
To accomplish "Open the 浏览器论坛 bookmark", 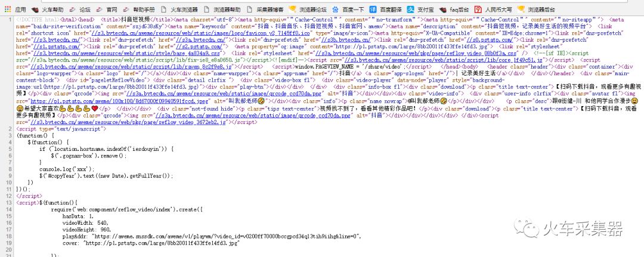I will click(308, 9).
